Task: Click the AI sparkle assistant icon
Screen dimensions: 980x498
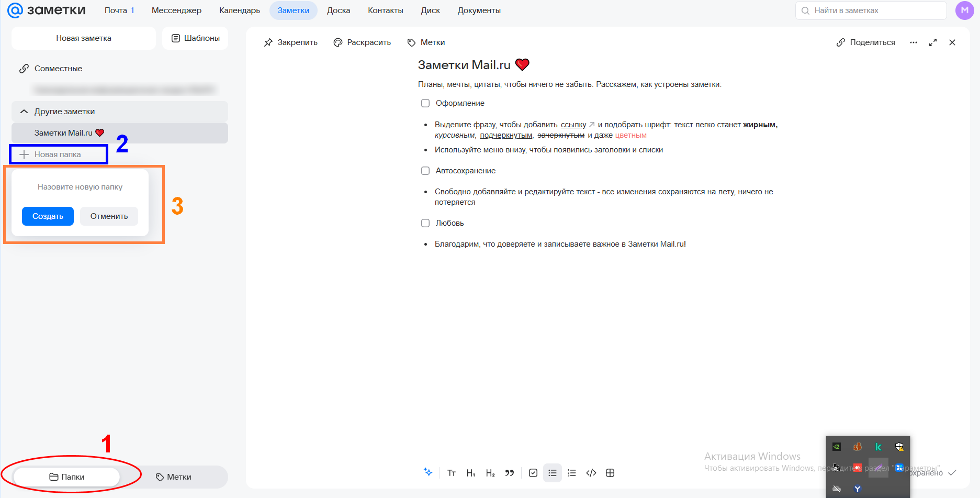Action: pyautogui.click(x=428, y=472)
